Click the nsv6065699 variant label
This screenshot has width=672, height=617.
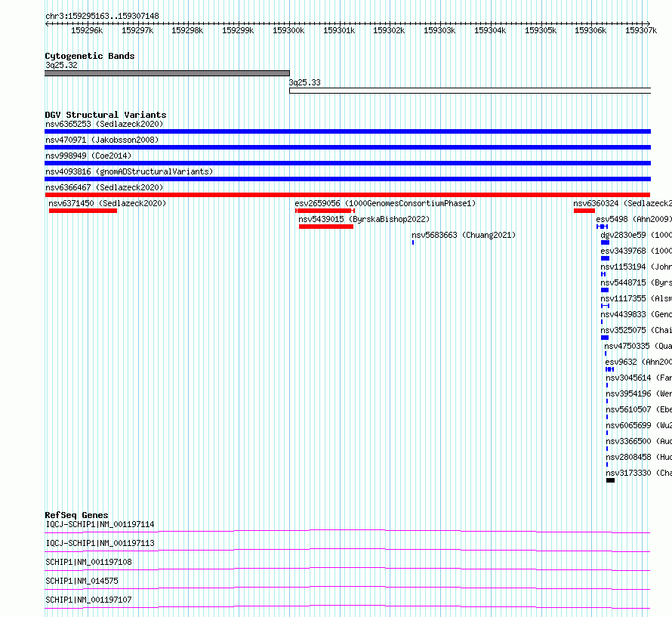pos(639,425)
